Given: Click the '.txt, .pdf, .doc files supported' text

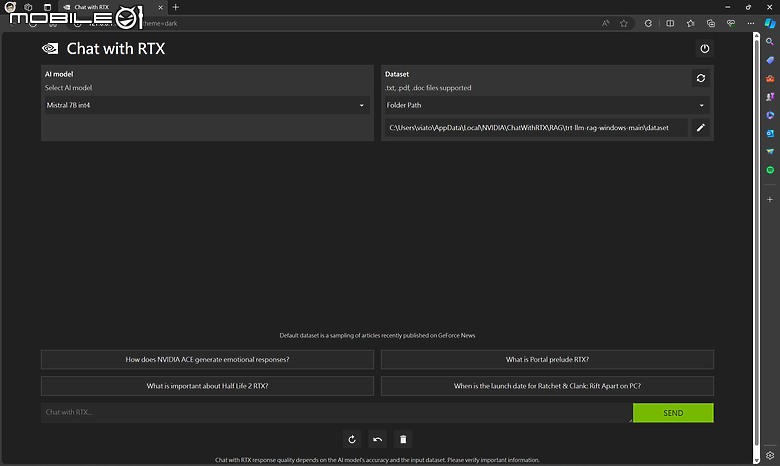Looking at the screenshot, I should [428, 88].
